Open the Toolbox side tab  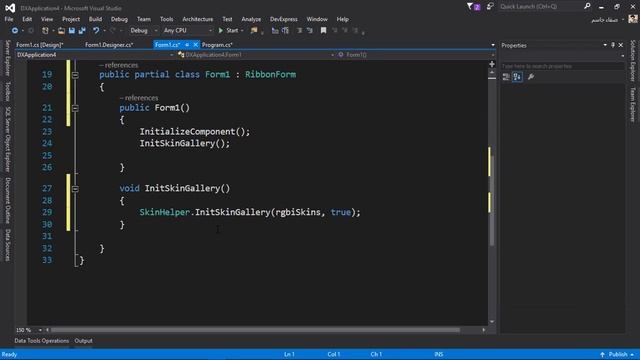pos(7,91)
